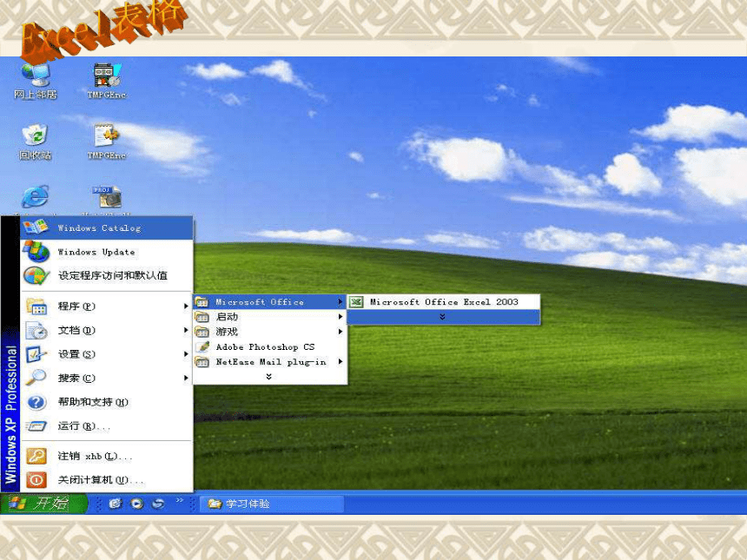
Task: Open the Internet Explorer desktop icon
Action: (36, 196)
